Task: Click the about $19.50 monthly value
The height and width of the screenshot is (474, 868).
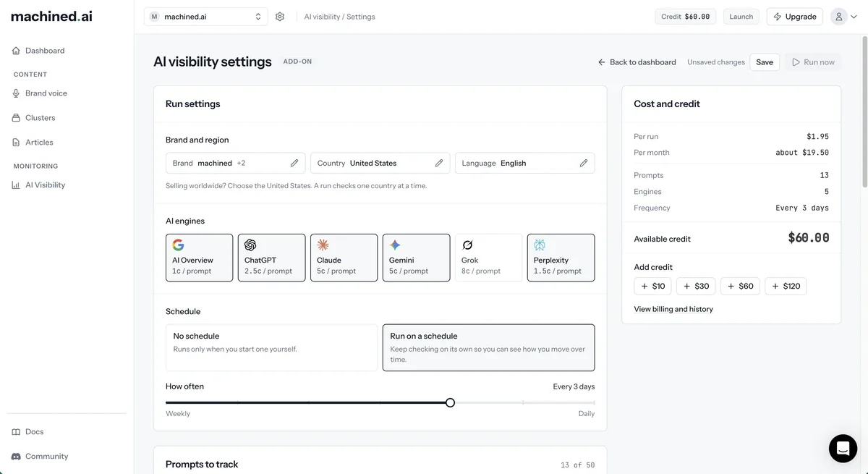Action: click(x=802, y=153)
